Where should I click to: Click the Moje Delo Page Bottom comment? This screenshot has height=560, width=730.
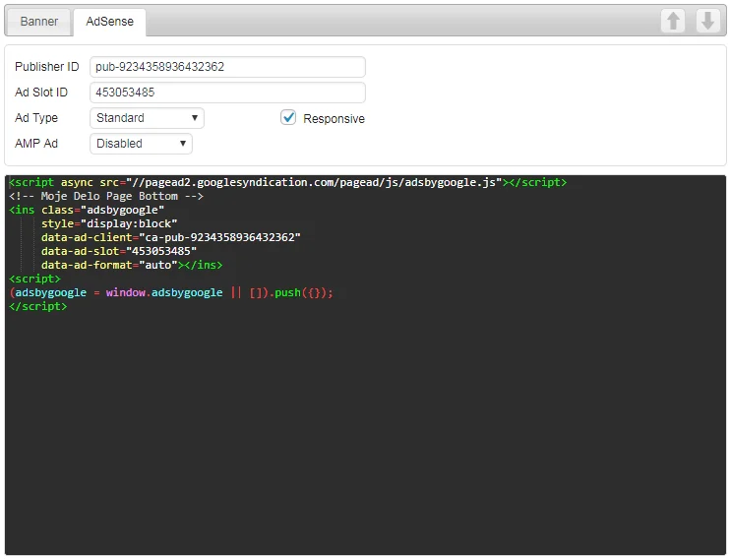pos(105,196)
